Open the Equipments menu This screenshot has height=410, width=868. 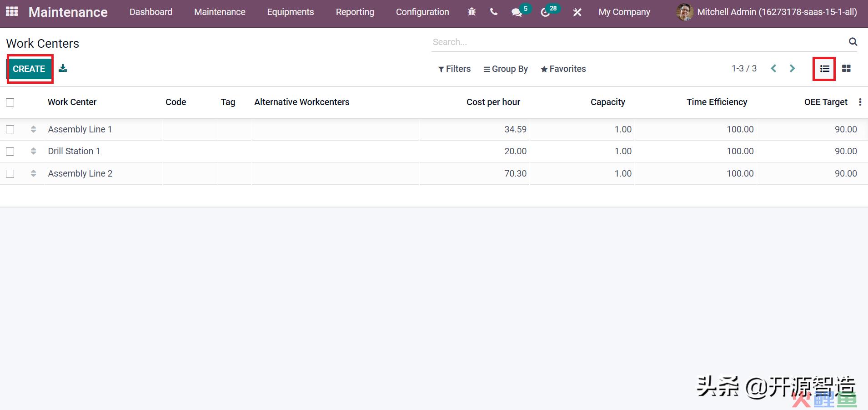(291, 12)
